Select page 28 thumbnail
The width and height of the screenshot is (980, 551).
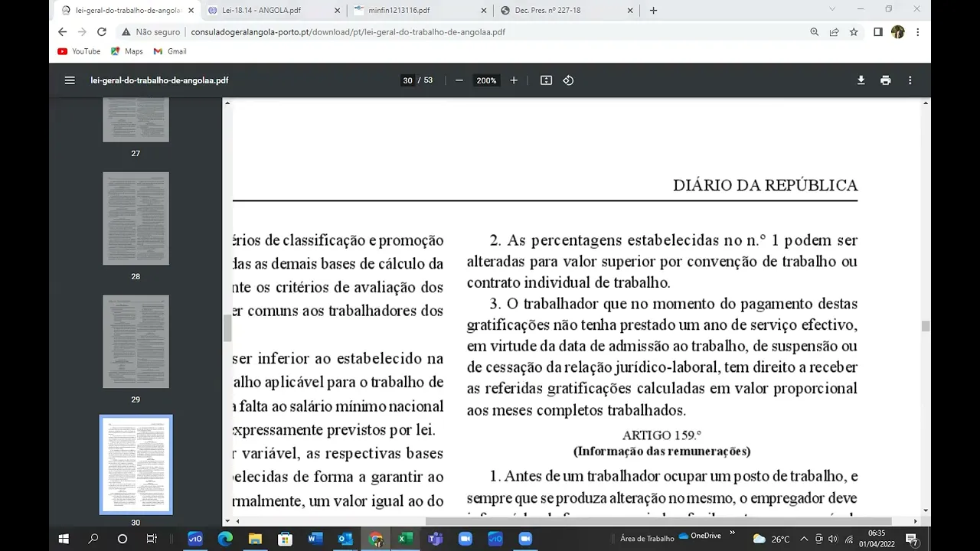click(x=136, y=219)
